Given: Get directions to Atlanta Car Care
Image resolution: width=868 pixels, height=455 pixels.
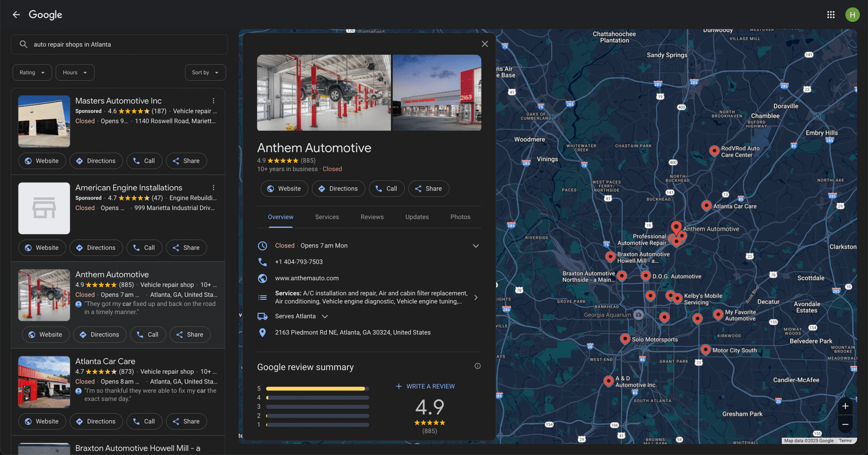Looking at the screenshot, I should tap(96, 421).
